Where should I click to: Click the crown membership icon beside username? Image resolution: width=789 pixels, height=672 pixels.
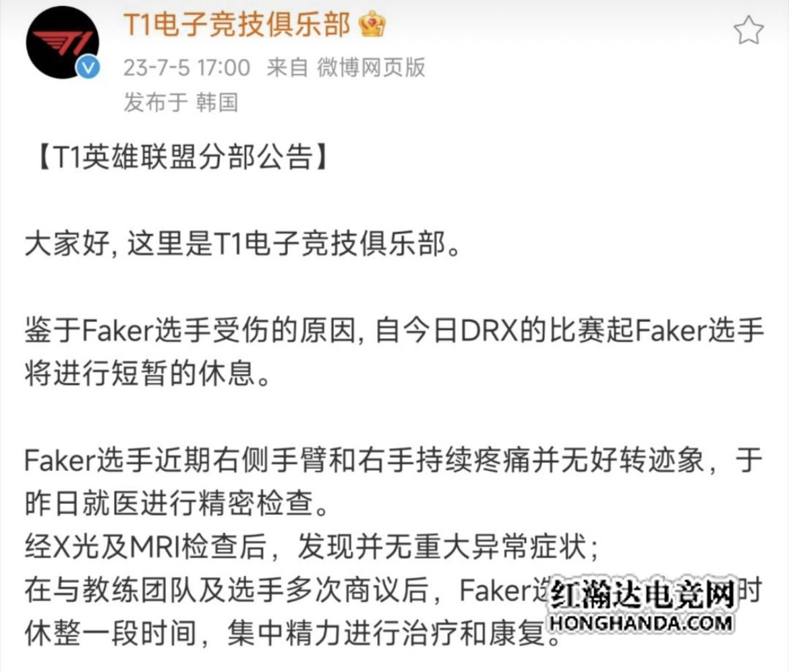(x=372, y=24)
